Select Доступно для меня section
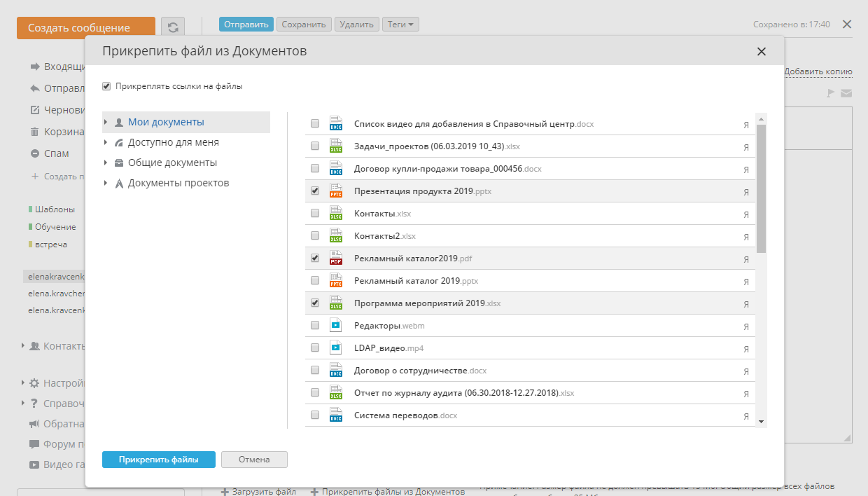 coord(173,142)
